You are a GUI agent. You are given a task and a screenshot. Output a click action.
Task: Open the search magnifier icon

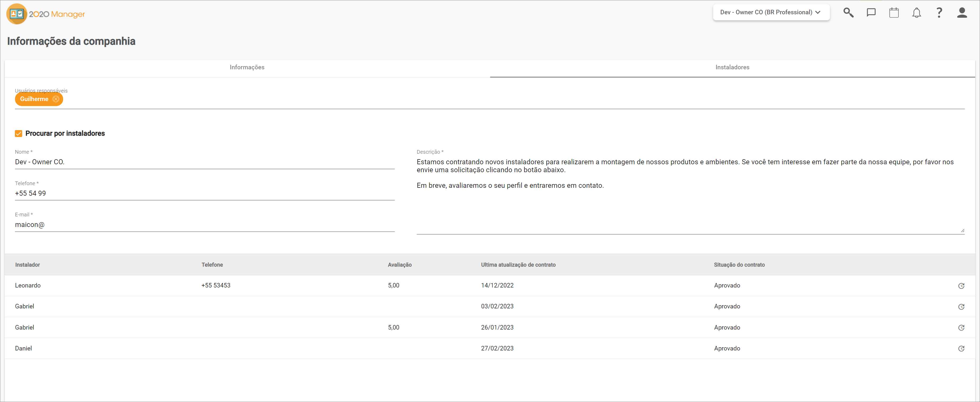click(848, 12)
